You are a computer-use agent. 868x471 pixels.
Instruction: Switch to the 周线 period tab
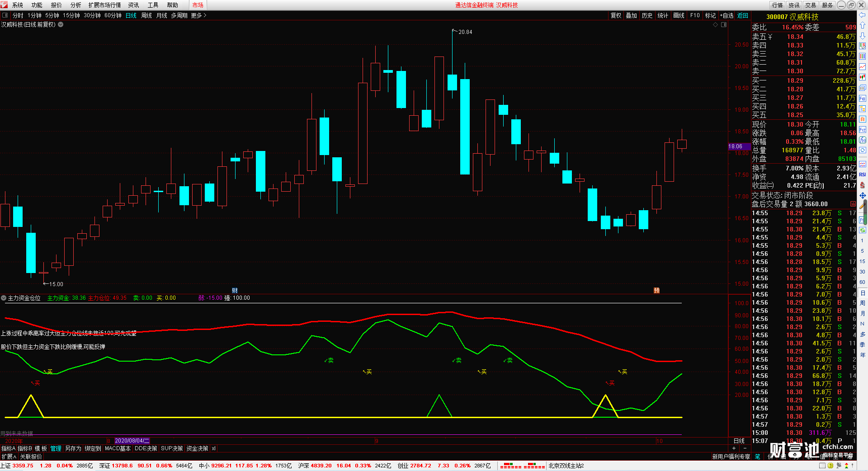[146, 15]
